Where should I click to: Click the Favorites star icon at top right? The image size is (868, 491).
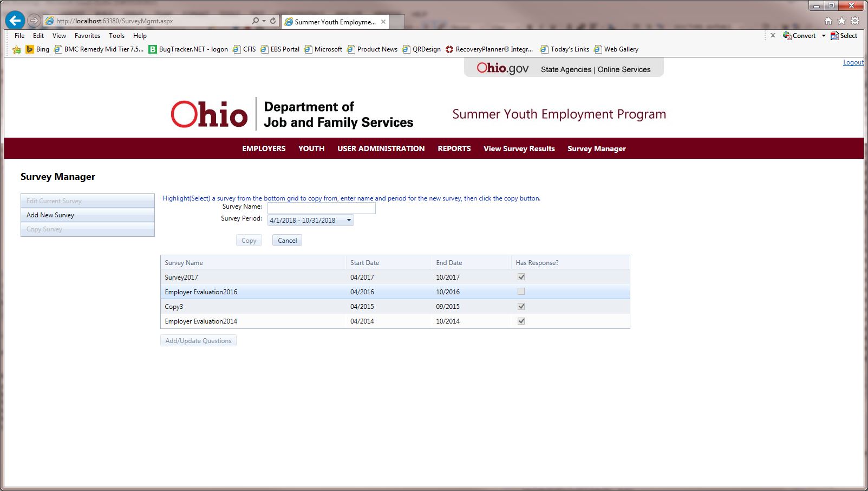[841, 21]
